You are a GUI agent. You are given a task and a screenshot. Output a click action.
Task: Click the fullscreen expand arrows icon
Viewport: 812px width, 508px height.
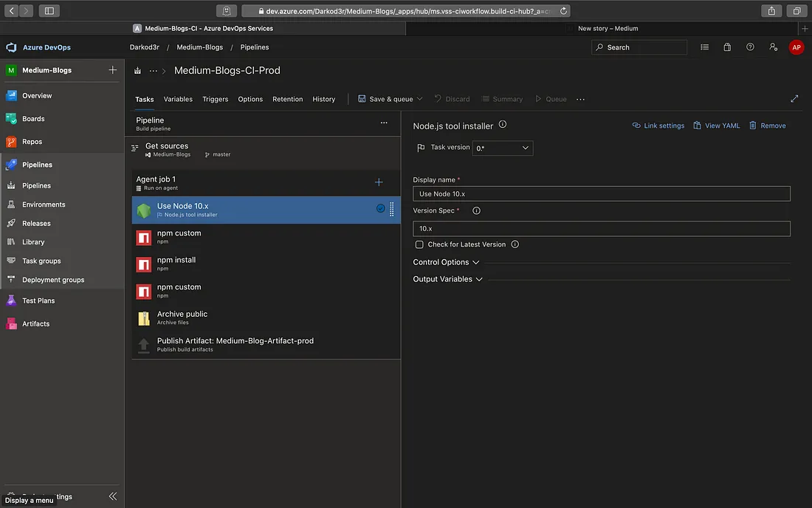[x=794, y=99]
